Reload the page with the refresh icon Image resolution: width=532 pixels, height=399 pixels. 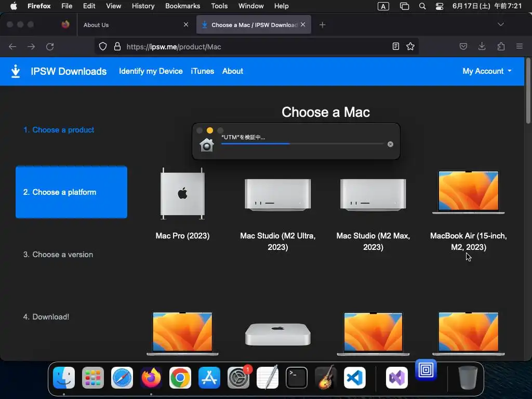[x=50, y=46]
